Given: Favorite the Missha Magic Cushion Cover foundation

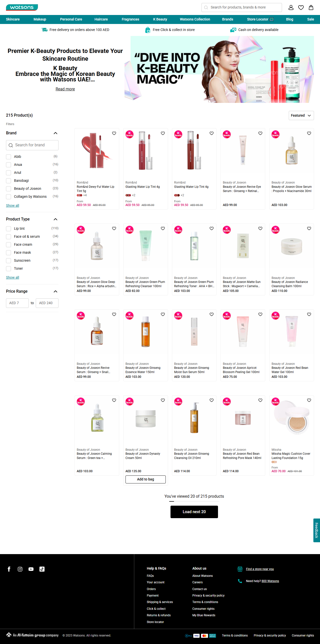Looking at the screenshot, I should pyautogui.click(x=309, y=400).
